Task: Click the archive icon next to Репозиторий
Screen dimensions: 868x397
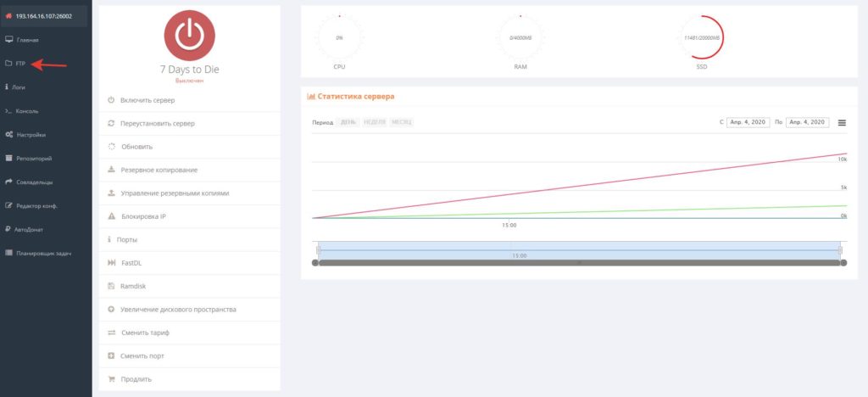Action: [8, 159]
